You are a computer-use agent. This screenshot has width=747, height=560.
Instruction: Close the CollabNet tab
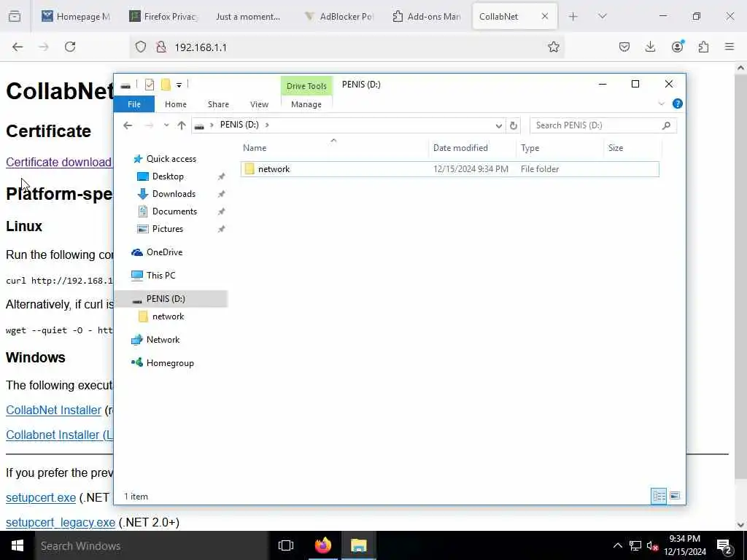tap(544, 16)
